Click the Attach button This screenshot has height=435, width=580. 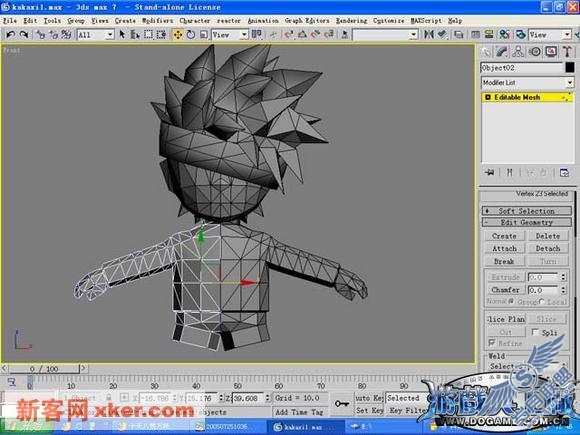(x=504, y=249)
